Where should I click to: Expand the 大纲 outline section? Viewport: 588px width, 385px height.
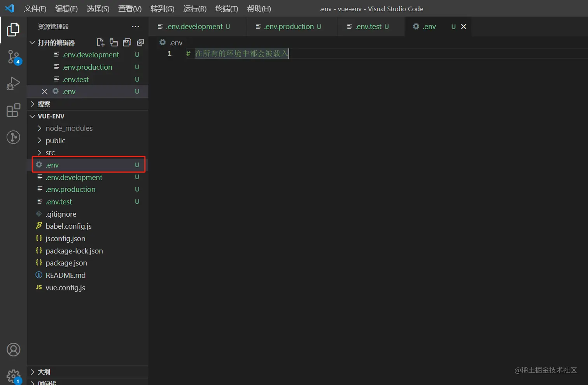tap(32, 372)
